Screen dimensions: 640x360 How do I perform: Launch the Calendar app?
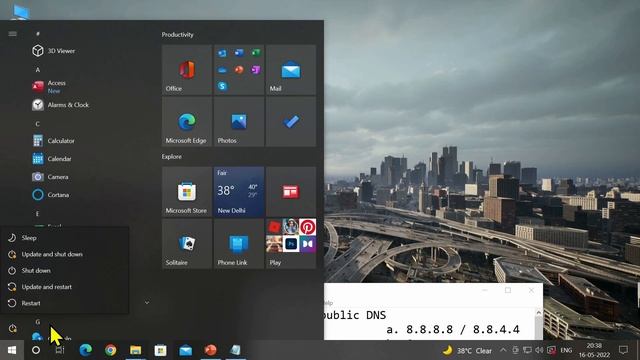(52, 159)
